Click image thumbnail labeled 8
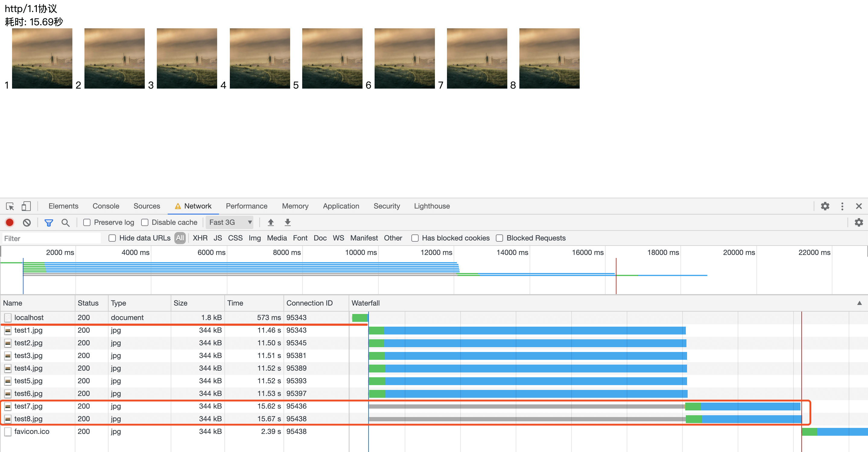Screen dimensions: 868x452 [549, 58]
